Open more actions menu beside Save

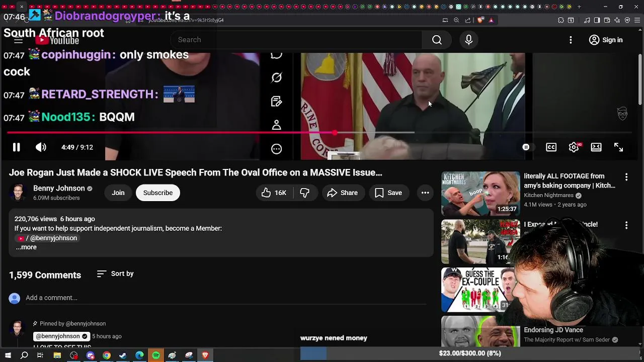click(x=425, y=193)
